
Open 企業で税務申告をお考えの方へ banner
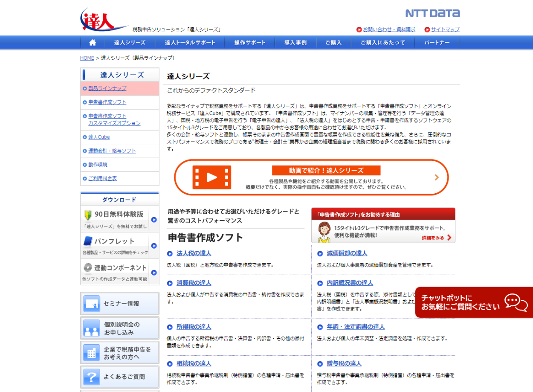tap(120, 352)
